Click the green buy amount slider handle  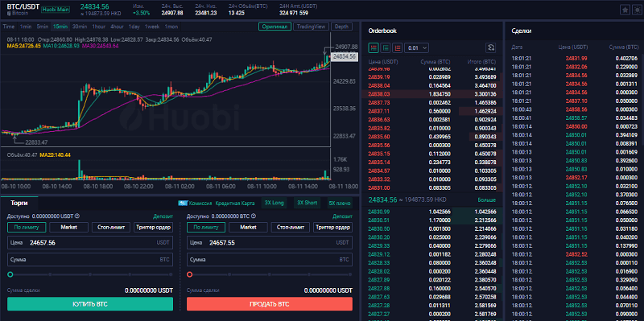click(10, 274)
